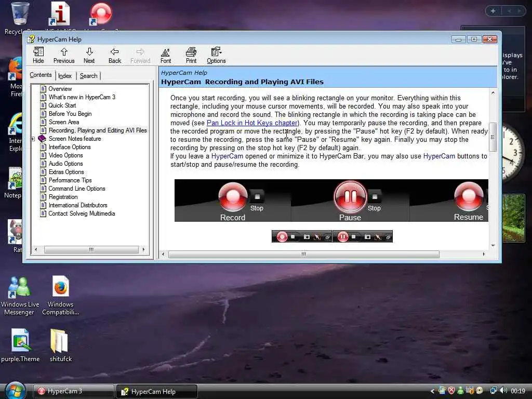Open the Screen Area topic
The width and height of the screenshot is (532, 399).
point(64,122)
